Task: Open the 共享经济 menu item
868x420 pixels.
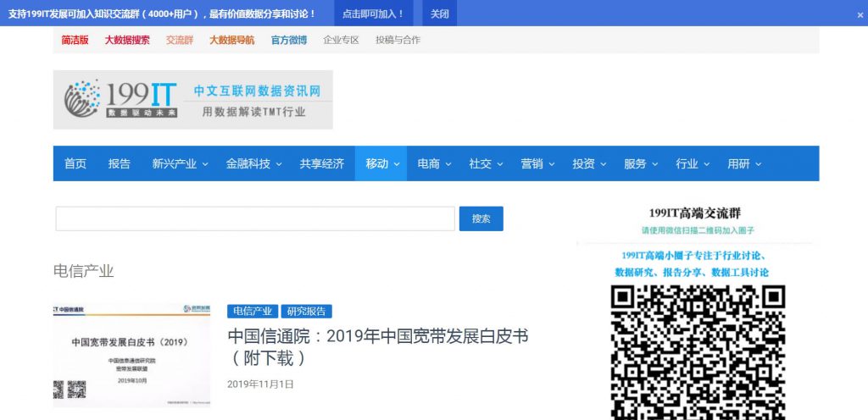Action: pos(321,163)
